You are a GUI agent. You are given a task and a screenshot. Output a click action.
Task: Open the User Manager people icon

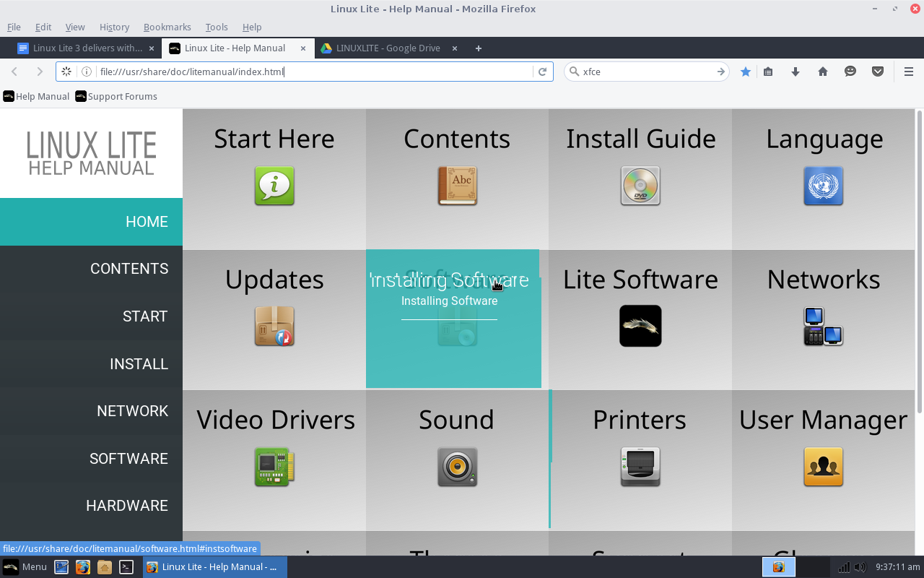(x=823, y=467)
